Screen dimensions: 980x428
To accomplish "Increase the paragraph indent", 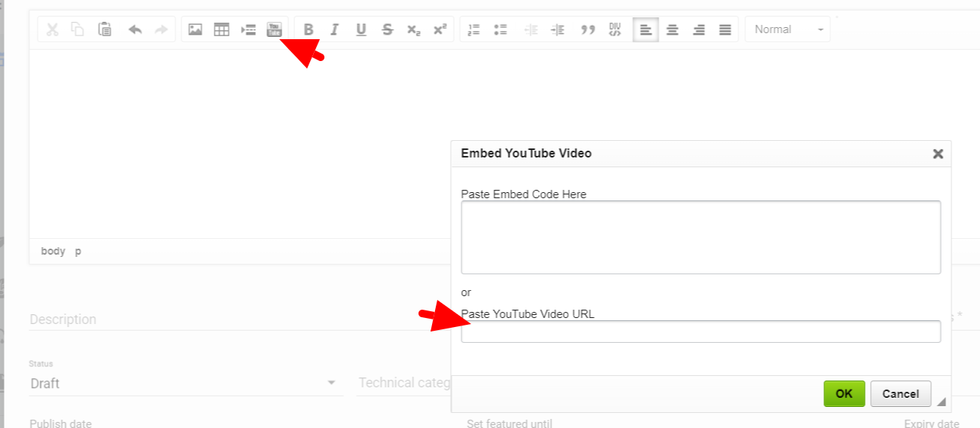I will point(557,29).
